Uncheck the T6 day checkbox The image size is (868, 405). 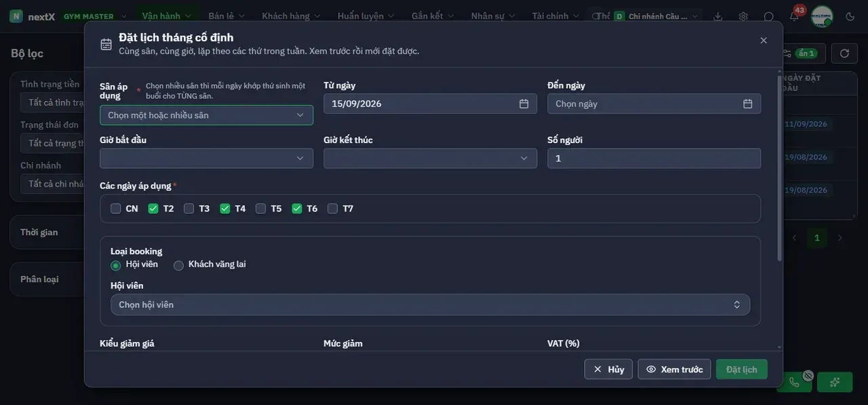(x=297, y=209)
